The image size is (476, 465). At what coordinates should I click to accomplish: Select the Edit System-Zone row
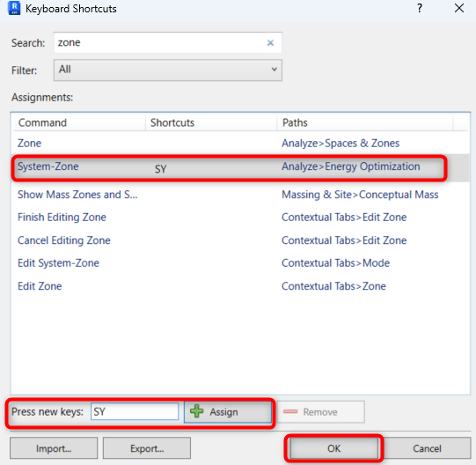pos(240,263)
